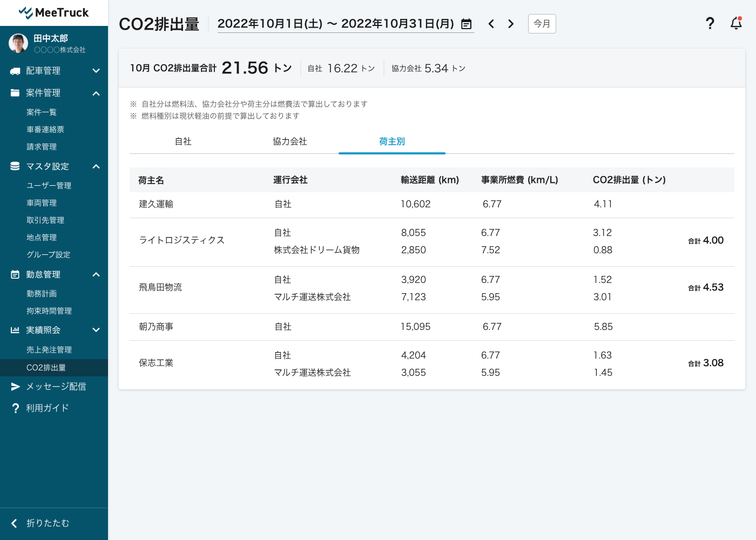Click the 利用ガイド menu label
The width and height of the screenshot is (756, 540).
coord(48,408)
